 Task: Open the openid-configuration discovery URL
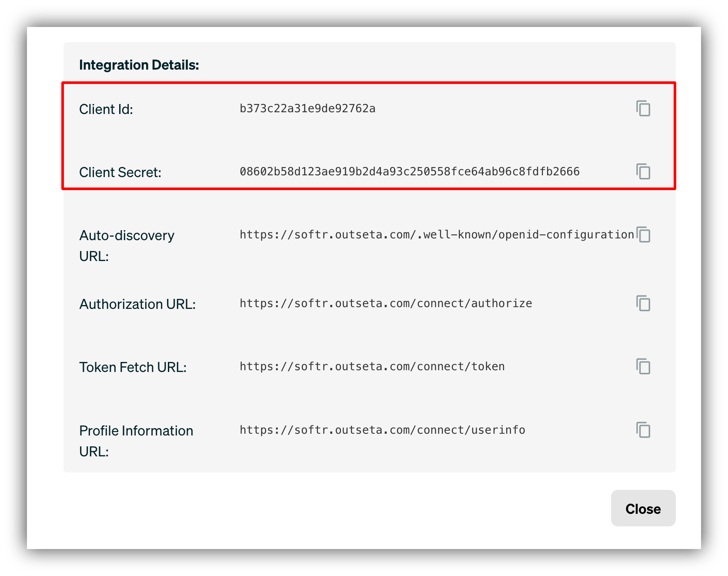coord(436,234)
